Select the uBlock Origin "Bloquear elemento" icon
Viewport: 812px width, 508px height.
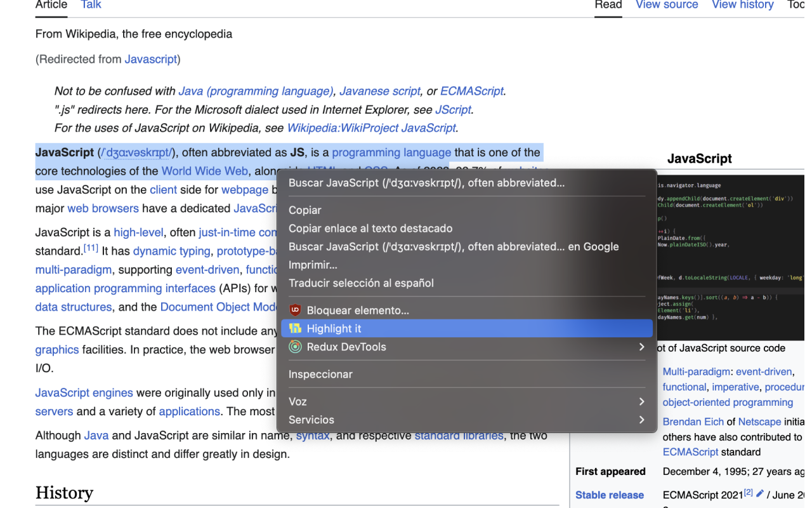[x=294, y=310]
